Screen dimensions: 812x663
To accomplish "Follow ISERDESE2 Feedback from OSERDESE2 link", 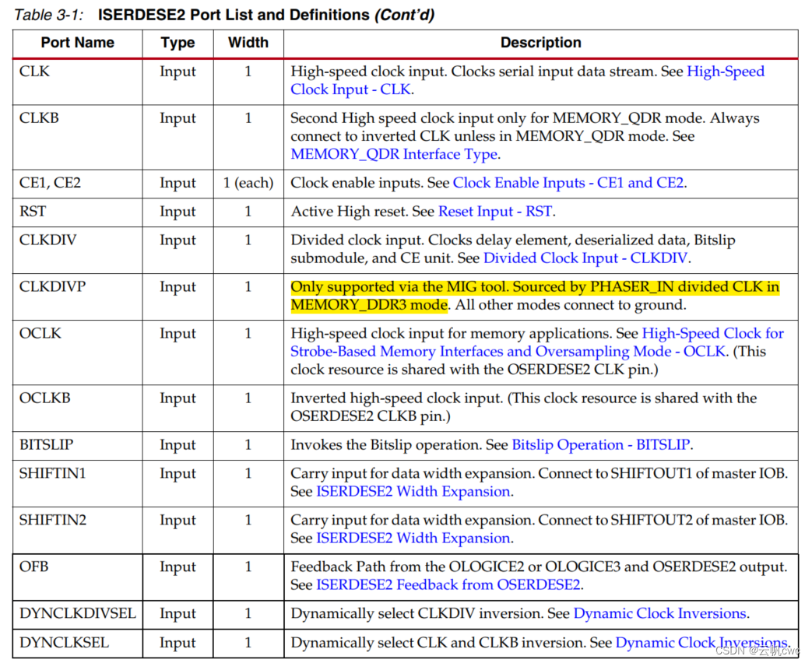I will [x=448, y=585].
